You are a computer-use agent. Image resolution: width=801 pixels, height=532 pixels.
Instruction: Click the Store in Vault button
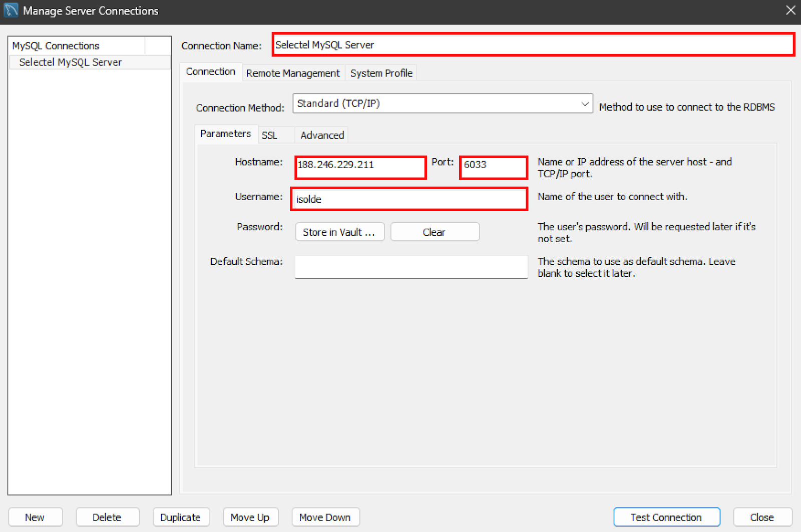339,232
